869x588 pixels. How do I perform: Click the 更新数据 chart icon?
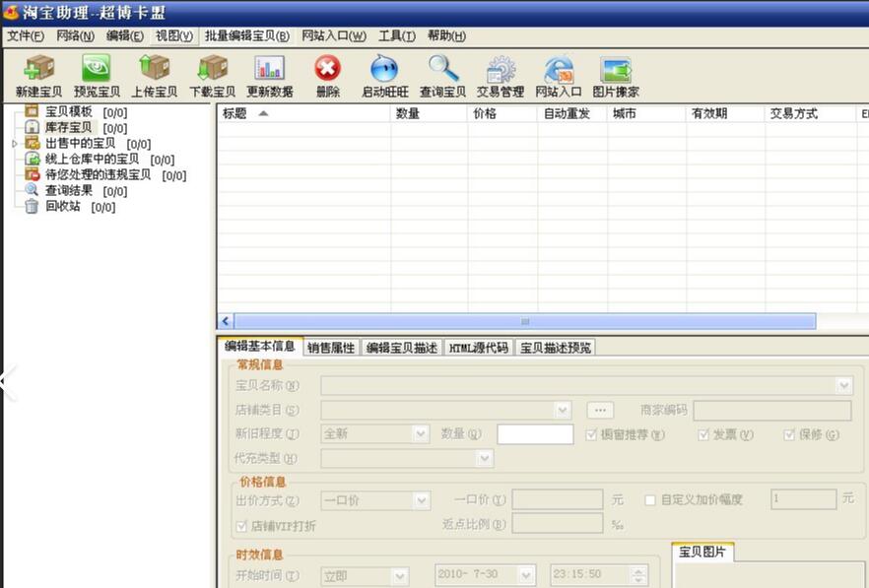(x=269, y=68)
